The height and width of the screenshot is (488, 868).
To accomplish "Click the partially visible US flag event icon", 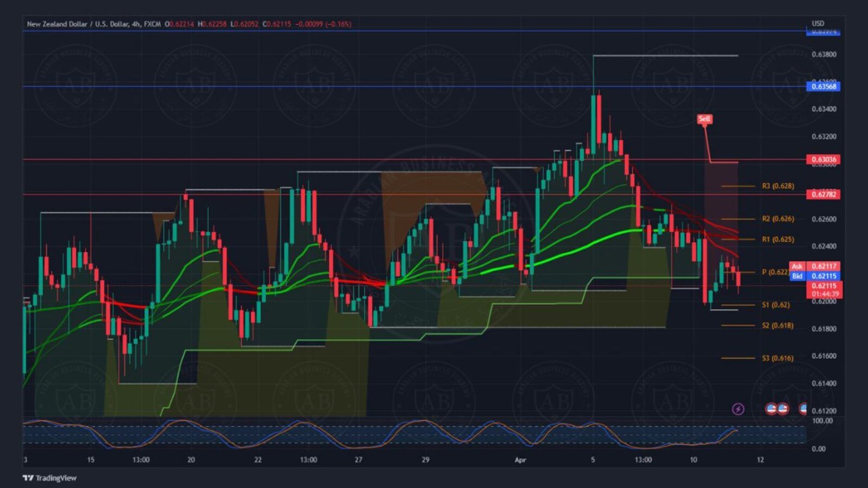I will (803, 409).
